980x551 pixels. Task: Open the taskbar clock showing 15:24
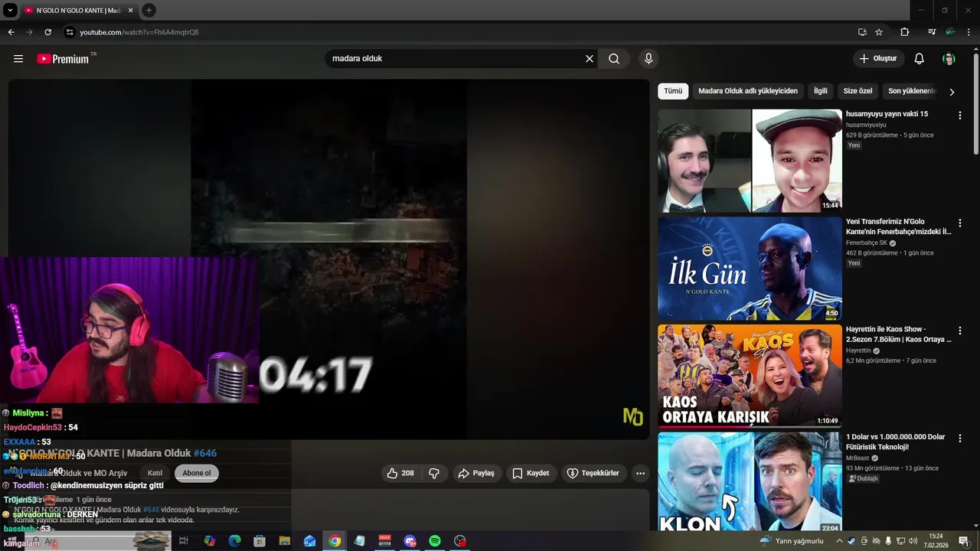(x=935, y=541)
